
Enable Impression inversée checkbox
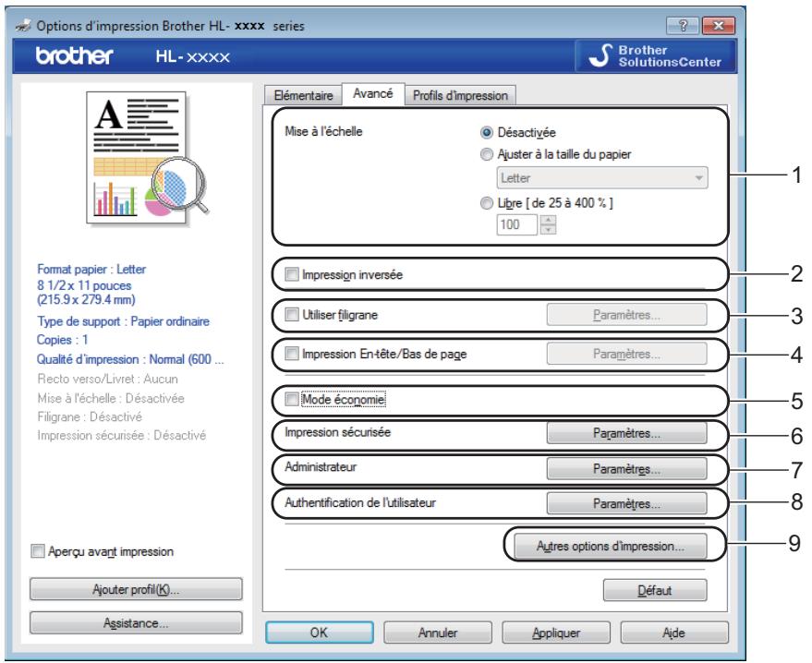292,274
